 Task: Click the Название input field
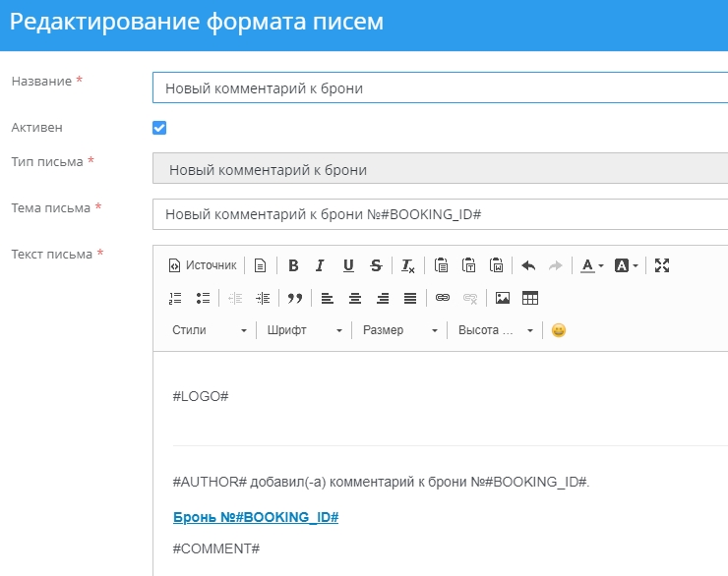pos(440,87)
